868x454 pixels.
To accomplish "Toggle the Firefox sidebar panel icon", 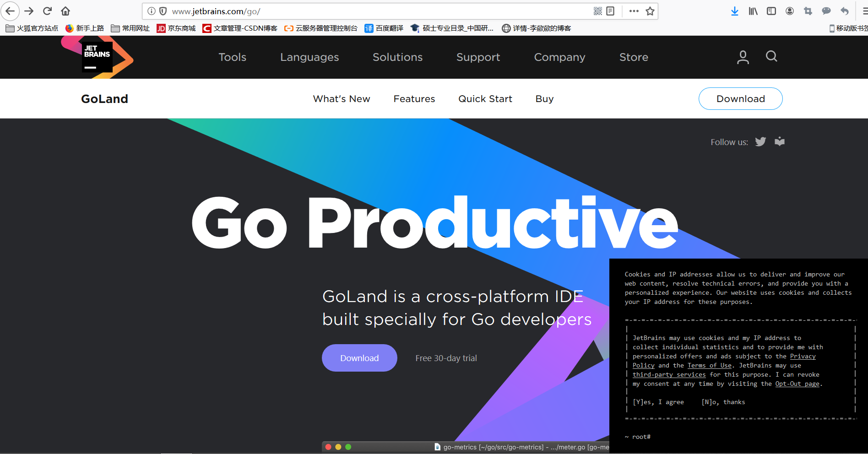I will point(771,11).
